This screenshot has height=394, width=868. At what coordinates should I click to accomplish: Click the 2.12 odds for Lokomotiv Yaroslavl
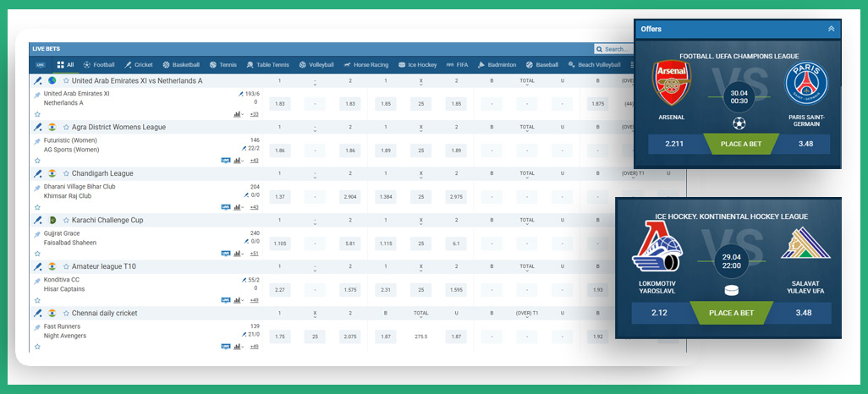[660, 313]
